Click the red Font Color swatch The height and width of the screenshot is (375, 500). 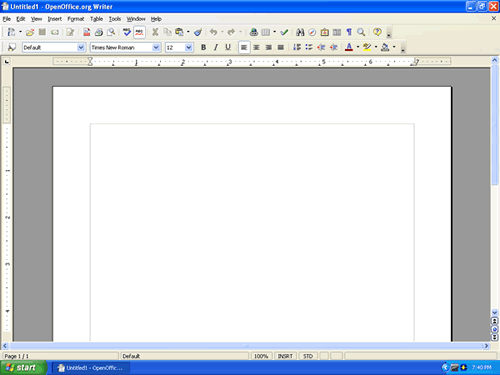point(349,47)
